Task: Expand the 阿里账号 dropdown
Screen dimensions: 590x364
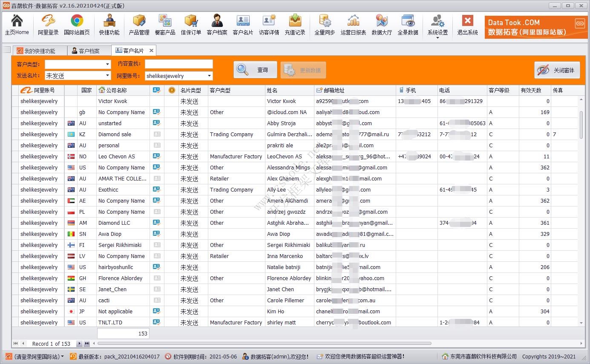Action: pyautogui.click(x=209, y=76)
